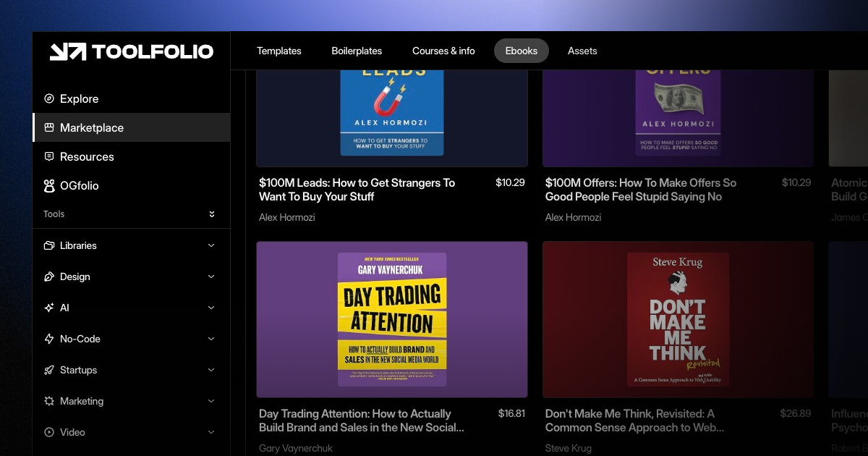Click the Day Trading Attention cover thumbnail

pyautogui.click(x=392, y=320)
